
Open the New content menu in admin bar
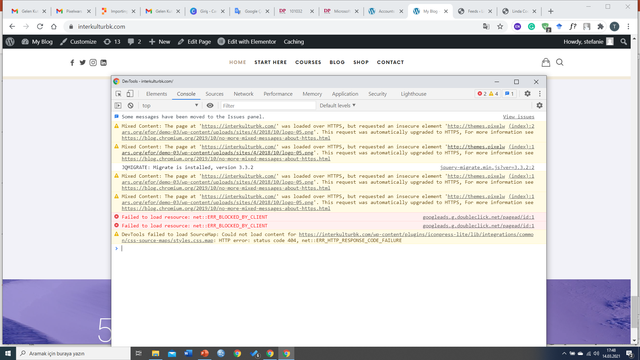160,42
